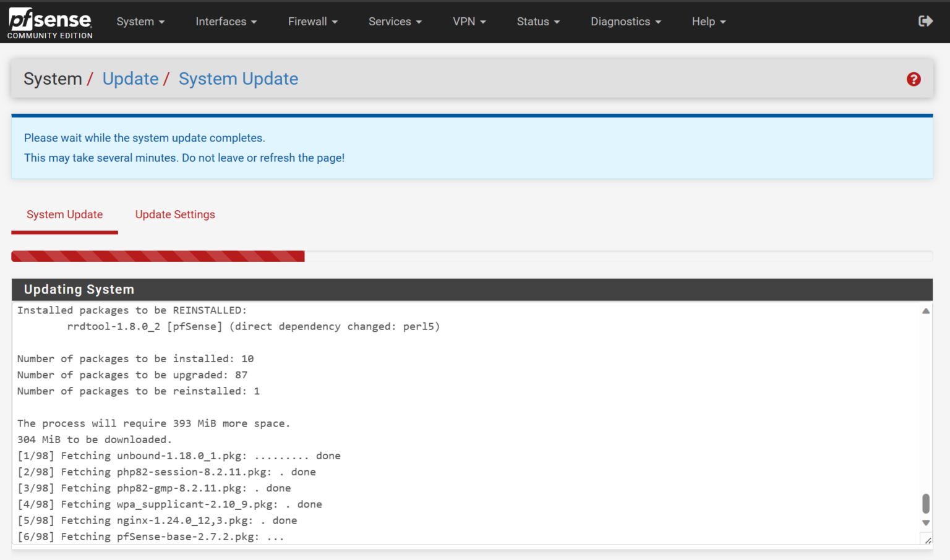Click the logout icon in the navbar
Screen dimensions: 950x560
925,20
